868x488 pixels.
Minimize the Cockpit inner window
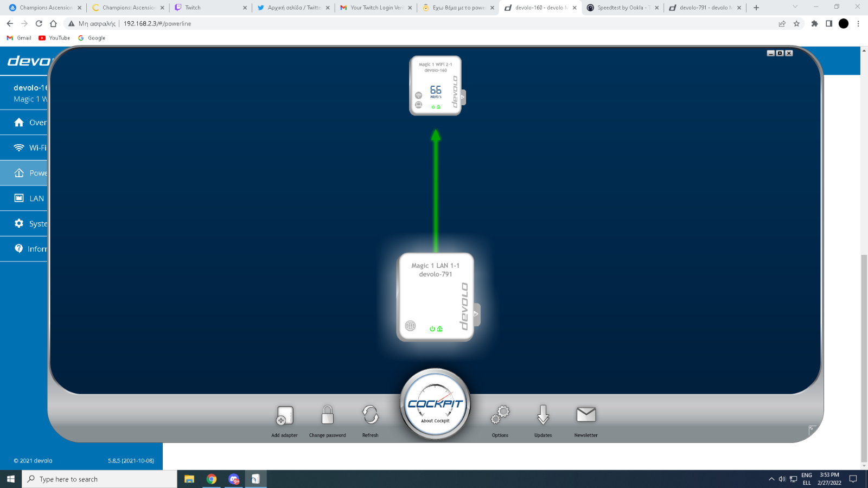pos(770,53)
